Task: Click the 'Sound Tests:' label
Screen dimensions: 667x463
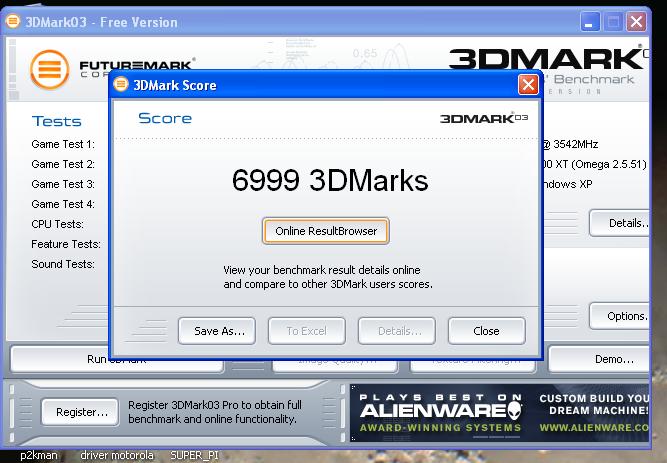Action: point(63,264)
